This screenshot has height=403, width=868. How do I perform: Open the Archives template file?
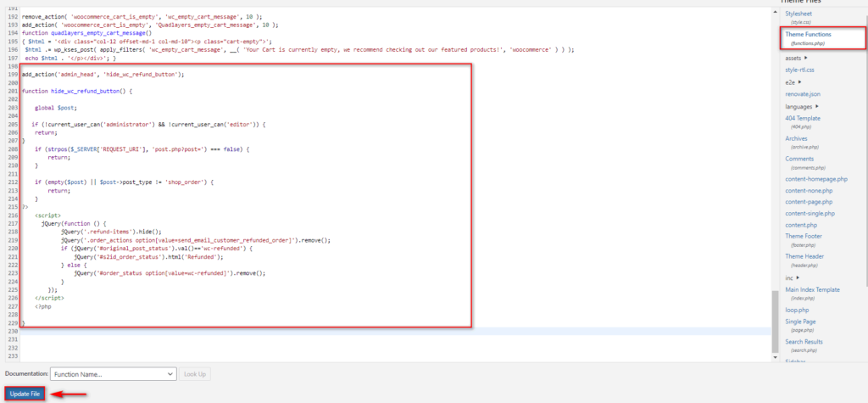(796, 138)
